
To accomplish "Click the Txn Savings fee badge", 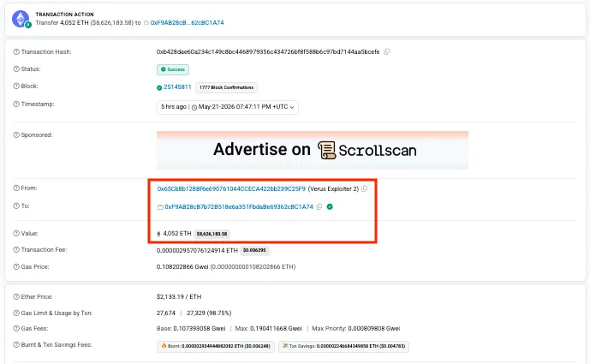I will (x=343, y=346).
